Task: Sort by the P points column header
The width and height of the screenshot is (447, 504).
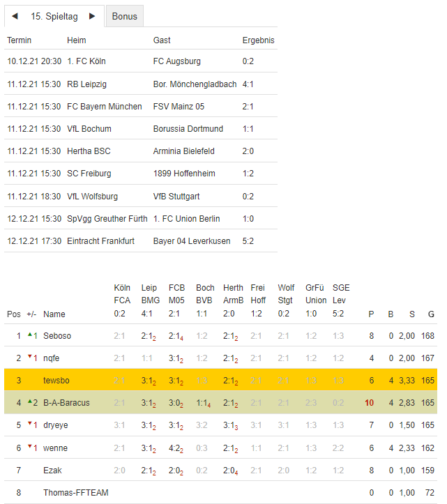Action: click(371, 314)
